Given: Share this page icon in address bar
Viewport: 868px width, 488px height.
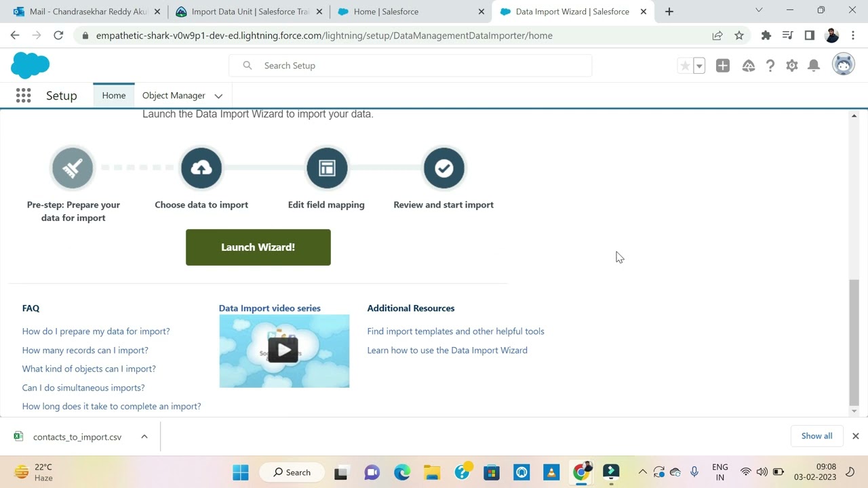Looking at the screenshot, I should point(717,35).
